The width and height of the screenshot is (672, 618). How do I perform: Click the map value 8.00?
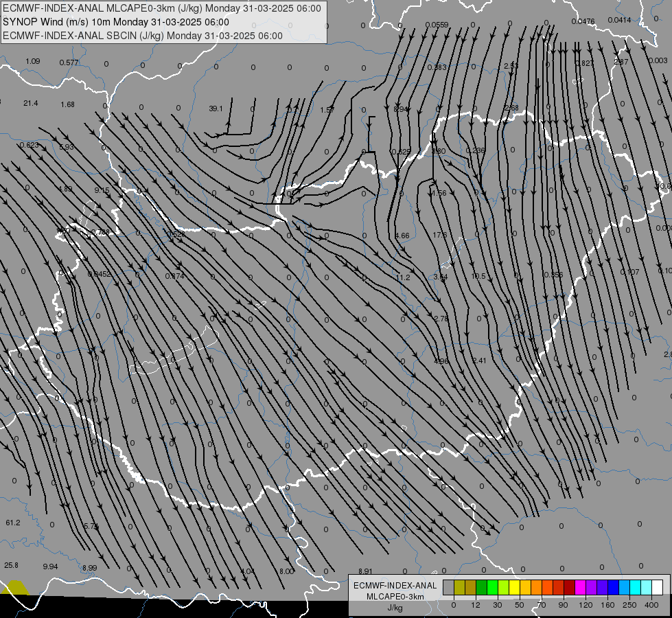click(x=287, y=571)
